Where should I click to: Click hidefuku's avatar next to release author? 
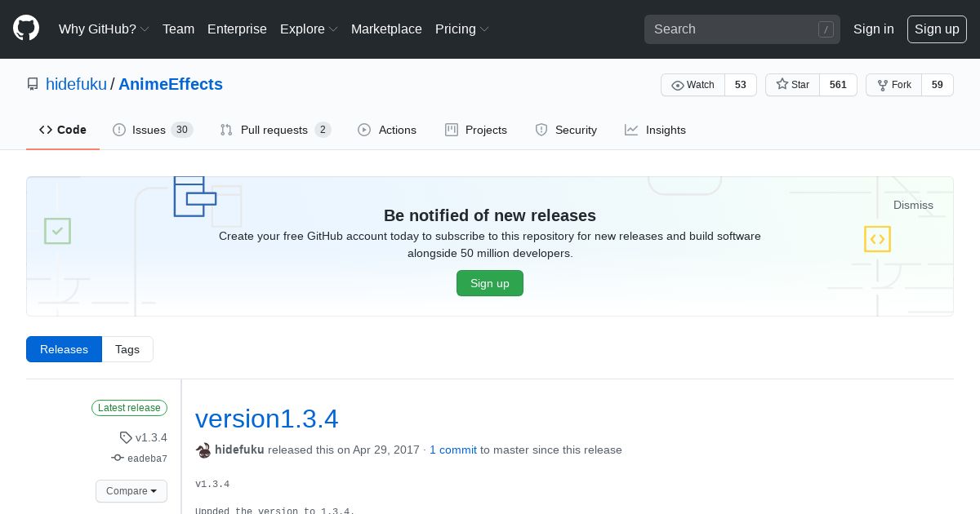(x=203, y=450)
